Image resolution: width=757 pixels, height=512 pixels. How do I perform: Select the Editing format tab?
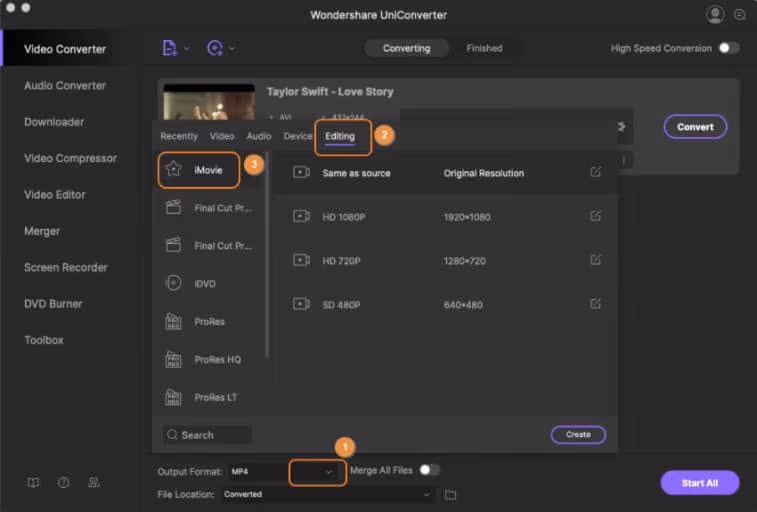point(340,136)
